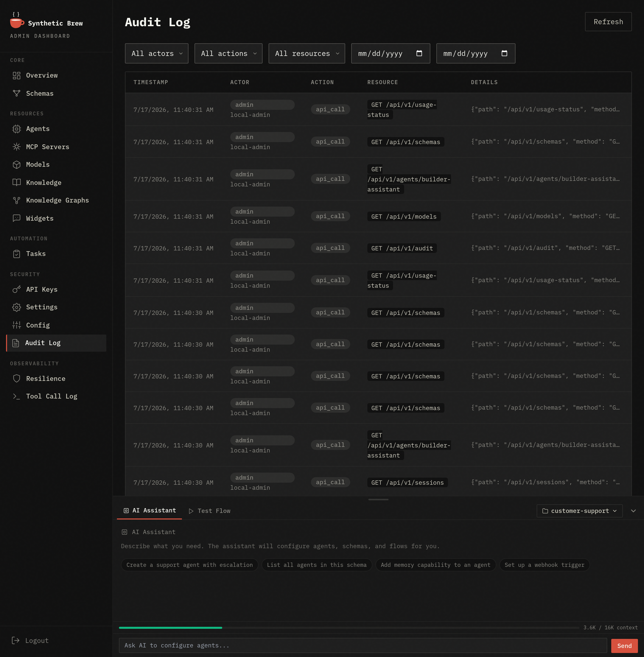Click the Settings gear icon
The height and width of the screenshot is (657, 644).
(16, 307)
